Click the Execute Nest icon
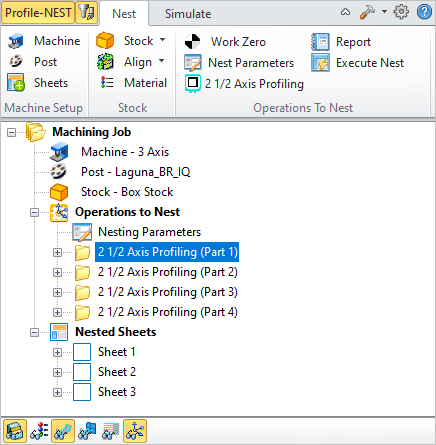The height and width of the screenshot is (445, 436). (320, 63)
